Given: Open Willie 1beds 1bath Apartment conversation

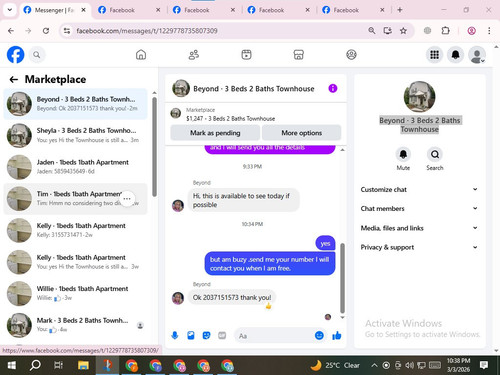Looking at the screenshot, I should (x=75, y=293).
